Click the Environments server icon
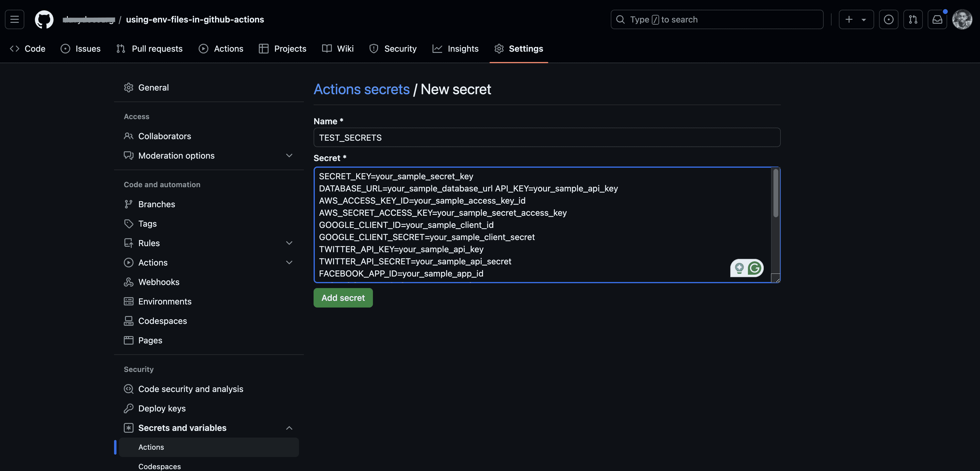 pyautogui.click(x=129, y=301)
